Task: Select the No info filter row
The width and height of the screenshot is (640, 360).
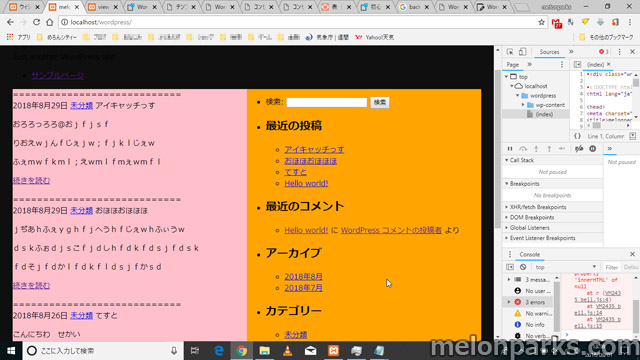Action: coord(530,324)
